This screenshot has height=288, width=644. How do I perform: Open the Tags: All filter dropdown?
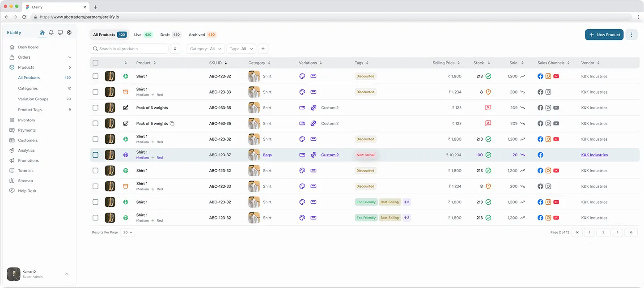click(241, 49)
